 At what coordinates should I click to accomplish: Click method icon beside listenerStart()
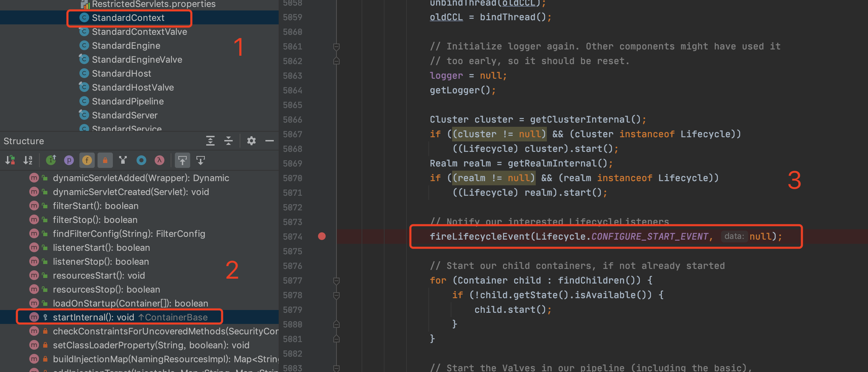pyautogui.click(x=34, y=248)
